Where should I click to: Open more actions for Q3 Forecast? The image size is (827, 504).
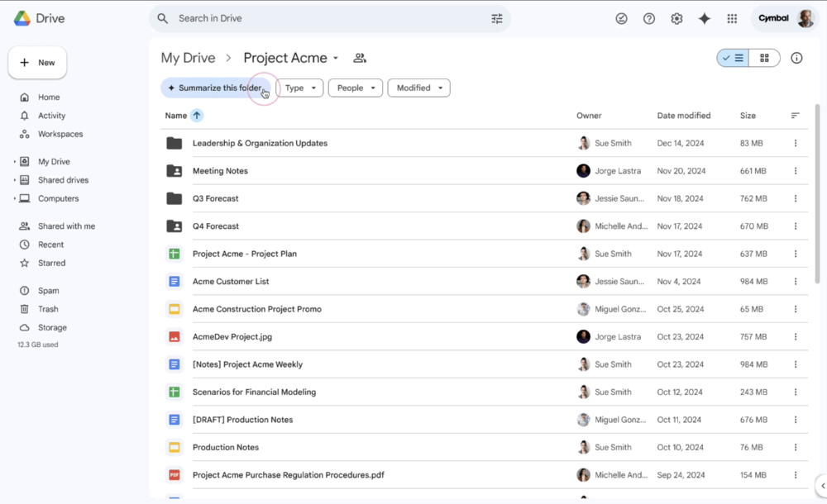tap(796, 198)
